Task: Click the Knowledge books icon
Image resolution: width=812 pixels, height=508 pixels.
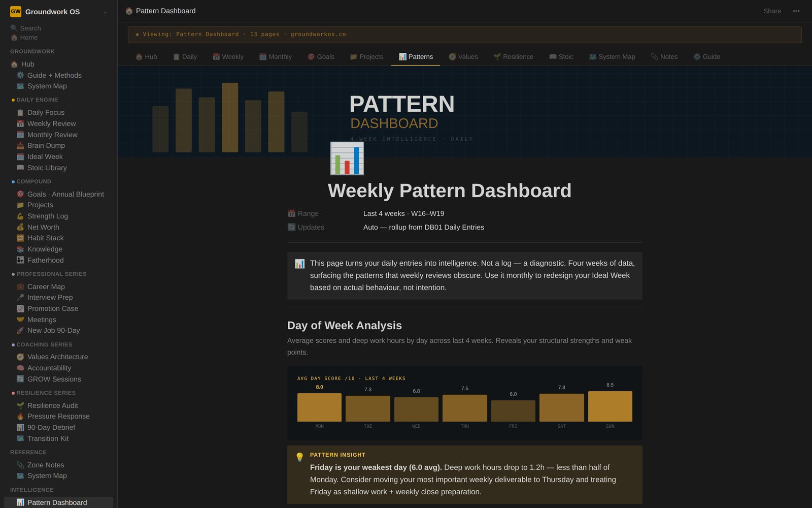Action: tap(20, 249)
